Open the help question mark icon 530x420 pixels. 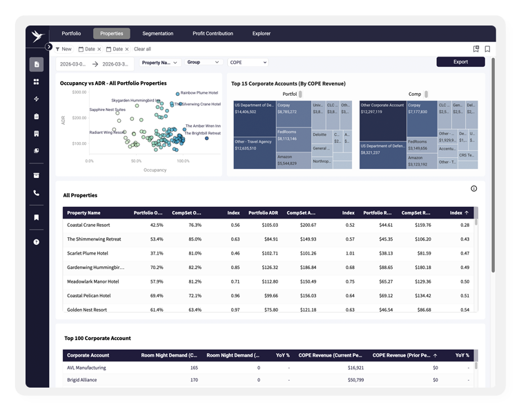36,242
